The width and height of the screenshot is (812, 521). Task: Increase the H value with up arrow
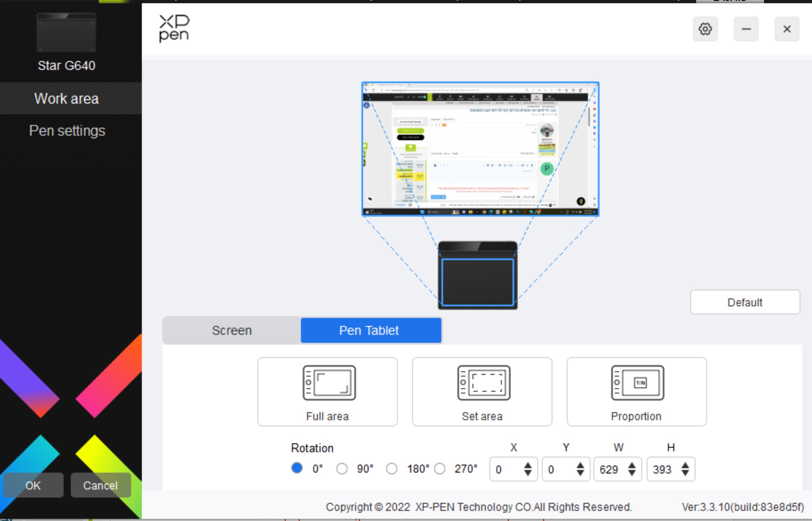pos(685,465)
